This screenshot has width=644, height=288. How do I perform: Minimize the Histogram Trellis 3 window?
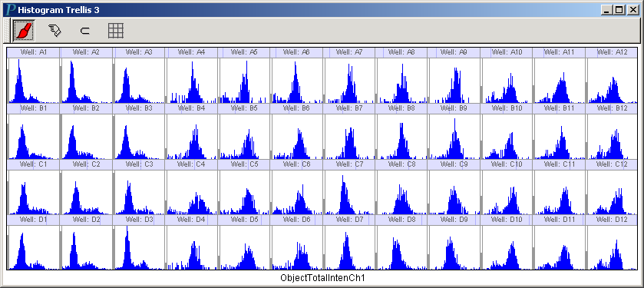(x=607, y=10)
